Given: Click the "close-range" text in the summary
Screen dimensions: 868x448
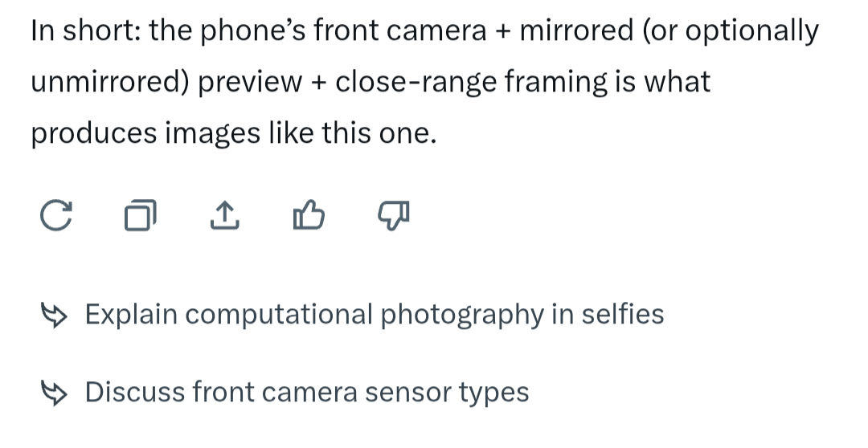Looking at the screenshot, I should (416, 82).
